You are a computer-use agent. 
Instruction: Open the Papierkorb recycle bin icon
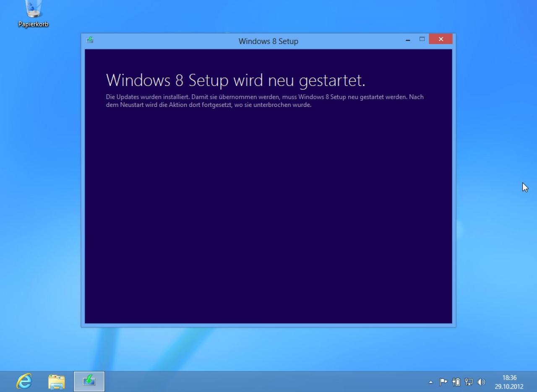[33, 14]
